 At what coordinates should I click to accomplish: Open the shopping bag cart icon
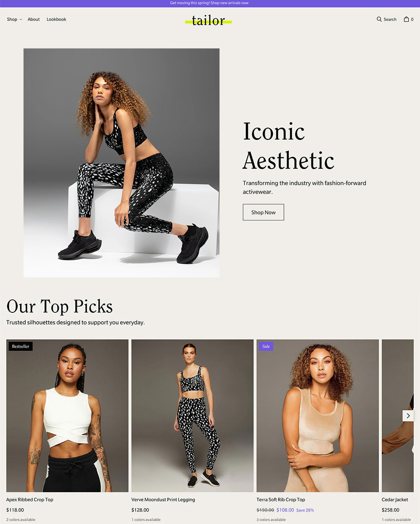coord(406,19)
